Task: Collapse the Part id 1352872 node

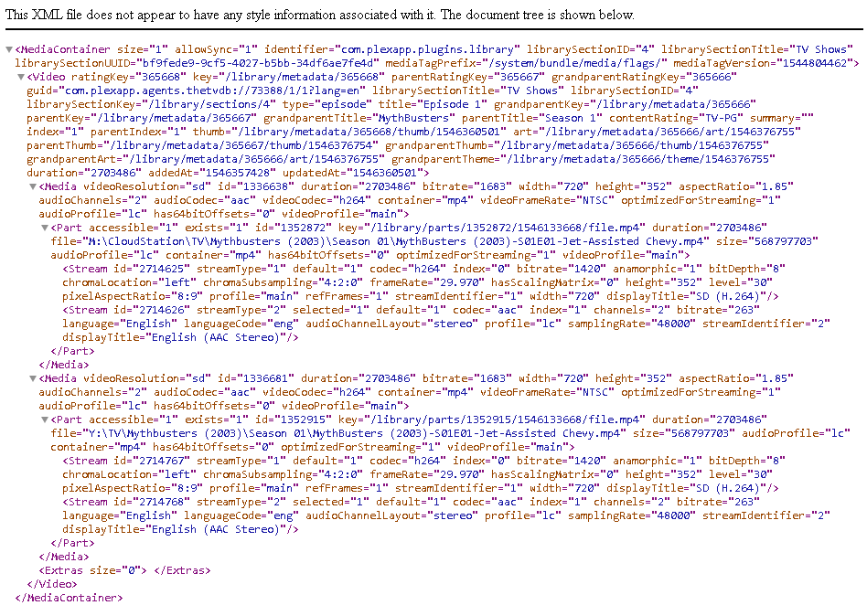Action: tap(46, 228)
